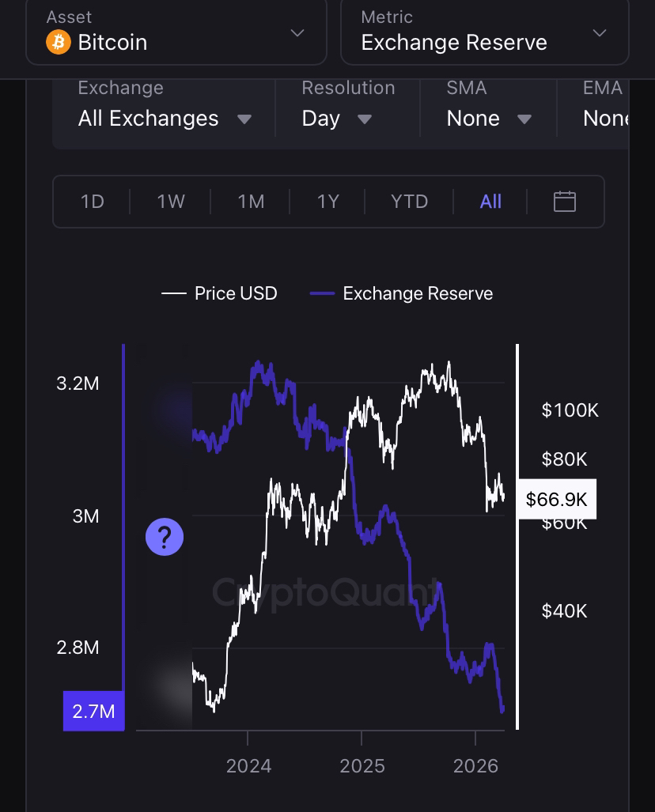Select the All time range
The image size is (655, 812).
(x=490, y=202)
